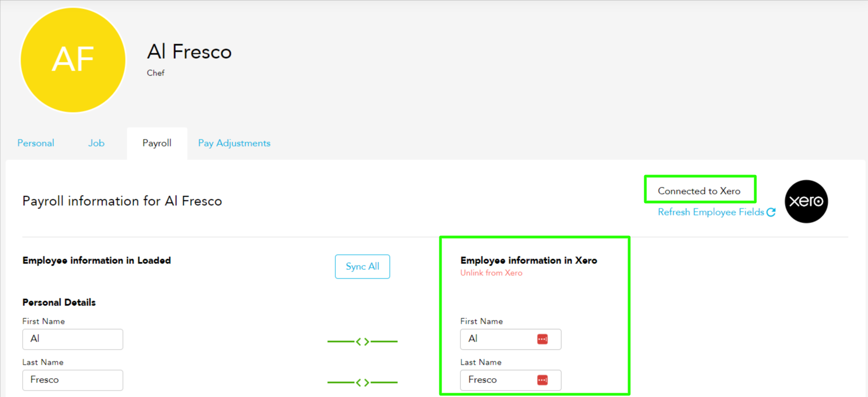Select the Payroll tab
The image size is (868, 397).
coord(157,143)
